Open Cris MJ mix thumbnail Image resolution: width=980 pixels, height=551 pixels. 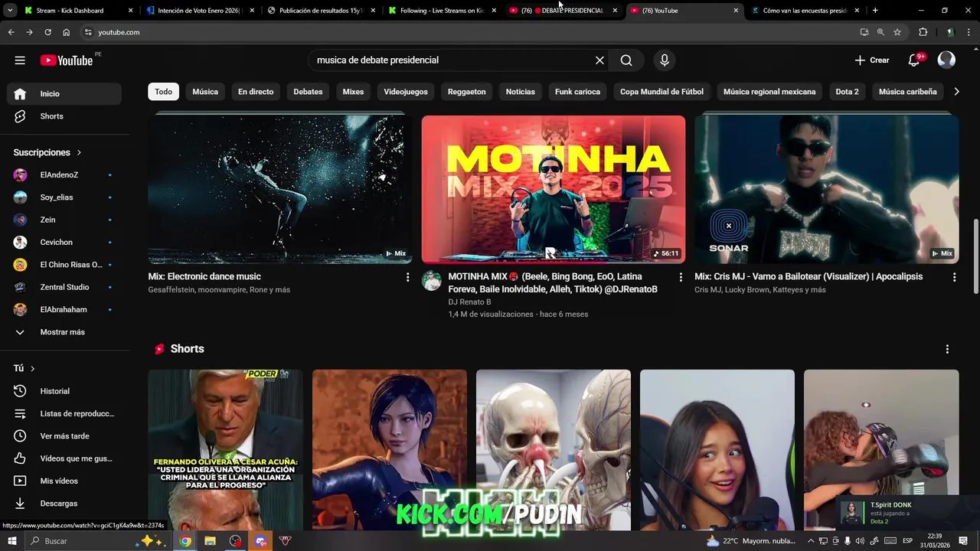(x=827, y=189)
